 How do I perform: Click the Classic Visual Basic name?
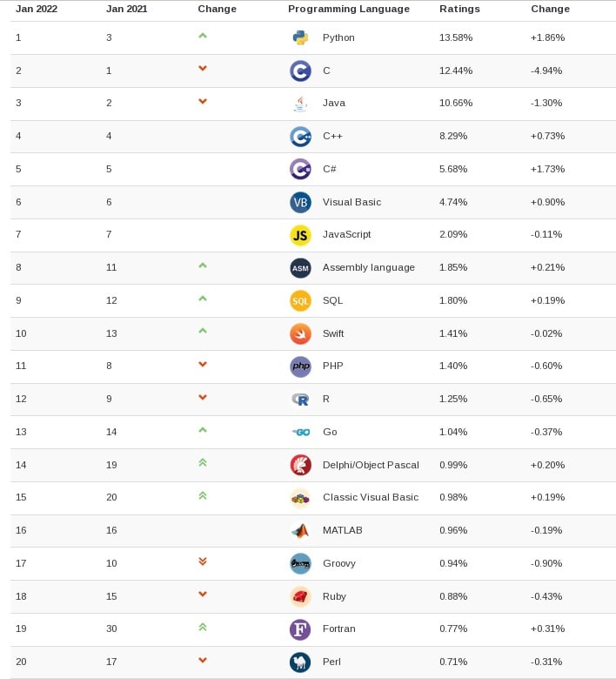(370, 497)
